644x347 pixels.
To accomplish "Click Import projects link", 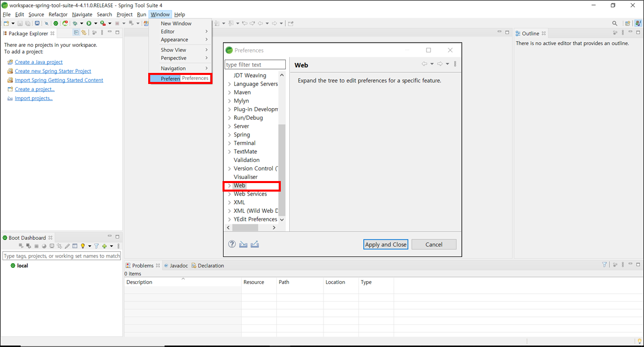I will (x=34, y=98).
